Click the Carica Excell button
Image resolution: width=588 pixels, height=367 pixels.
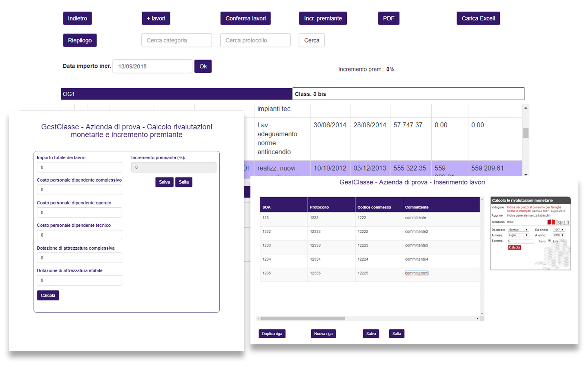478,19
